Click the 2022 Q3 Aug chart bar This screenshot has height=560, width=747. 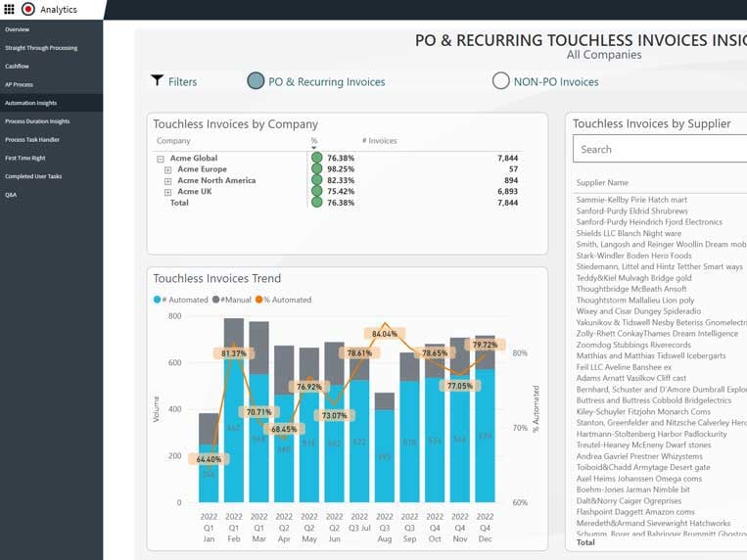click(385, 448)
